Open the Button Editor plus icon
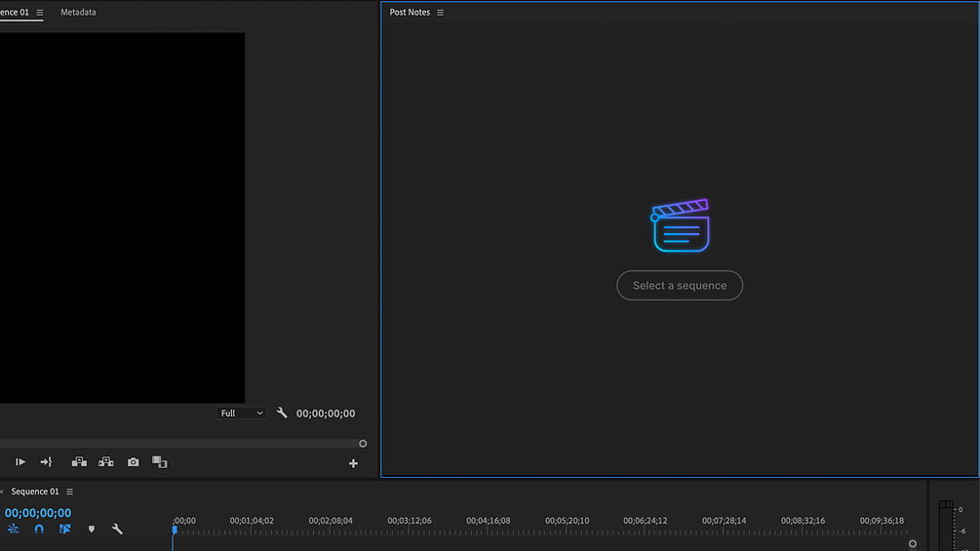The width and height of the screenshot is (980, 551). (353, 463)
